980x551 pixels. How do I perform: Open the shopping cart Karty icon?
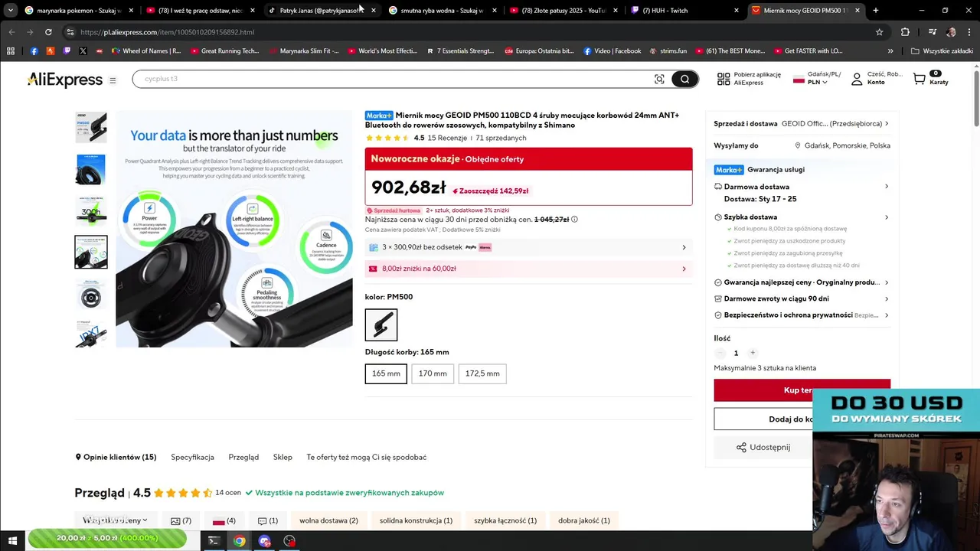tap(920, 79)
